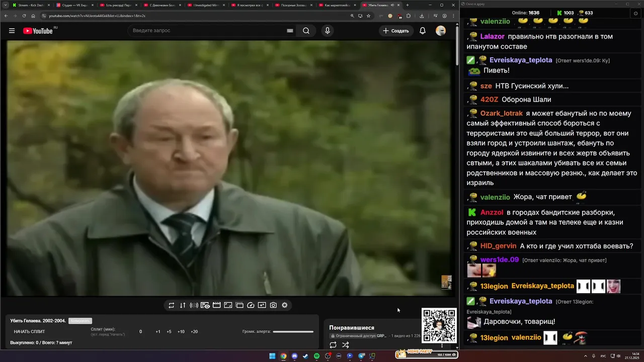The image size is (644, 362).
Task: Start voice search with the microphone
Action: [x=328, y=31]
